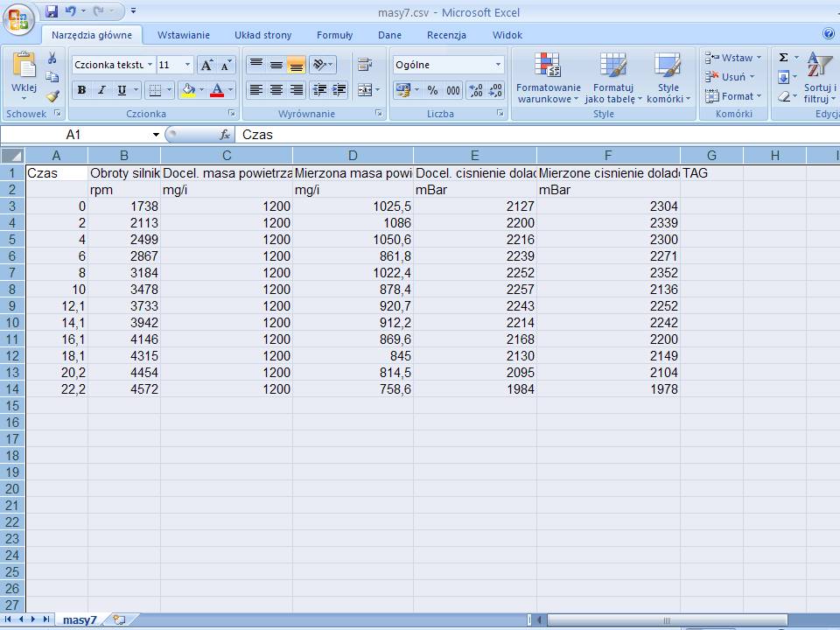Open the Style komórki dropdown

[668, 78]
